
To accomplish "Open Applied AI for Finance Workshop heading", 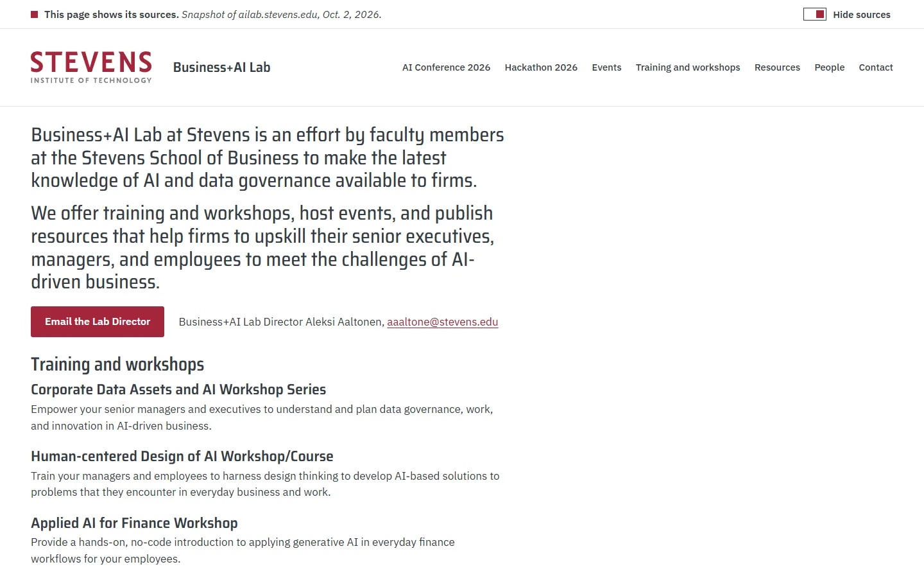I will coord(134,523).
